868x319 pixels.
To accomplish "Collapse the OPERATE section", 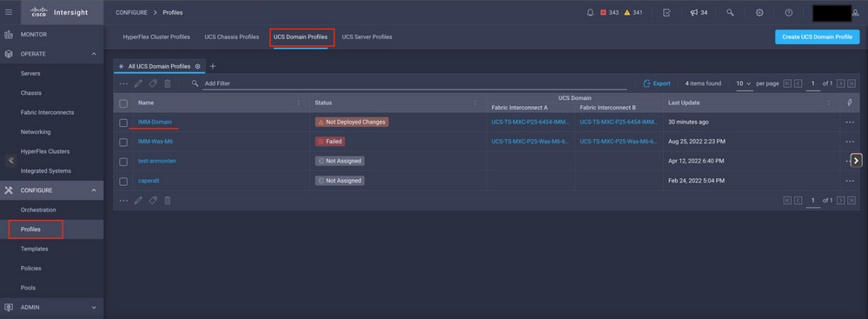I will click(94, 54).
